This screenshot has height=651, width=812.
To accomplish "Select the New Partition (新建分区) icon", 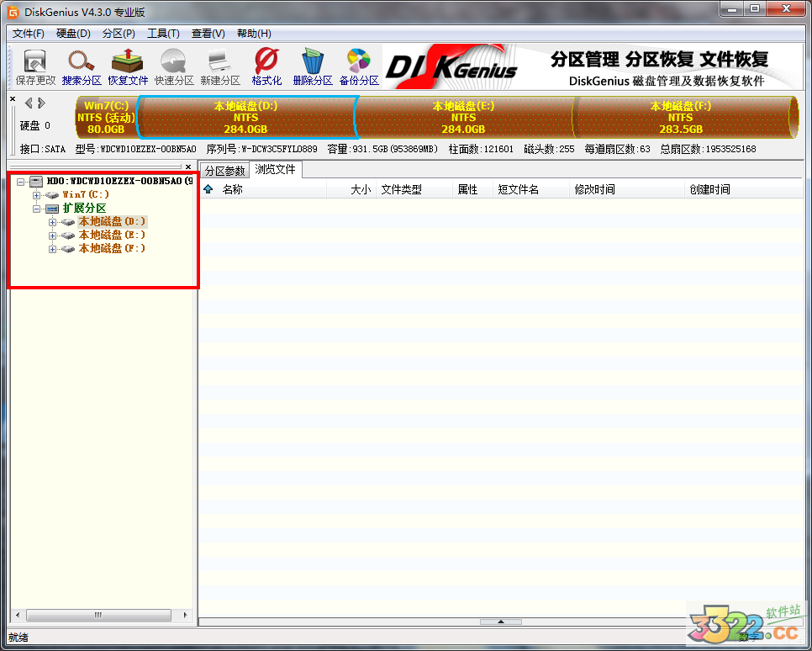I will click(x=220, y=67).
